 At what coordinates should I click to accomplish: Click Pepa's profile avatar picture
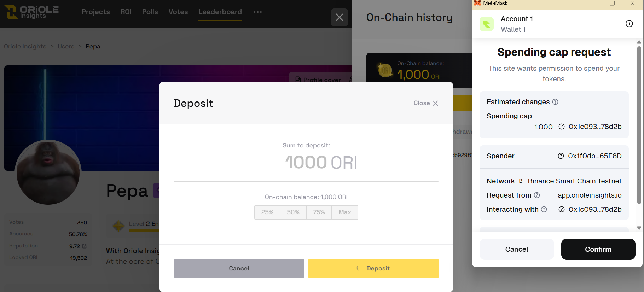pyautogui.click(x=48, y=172)
